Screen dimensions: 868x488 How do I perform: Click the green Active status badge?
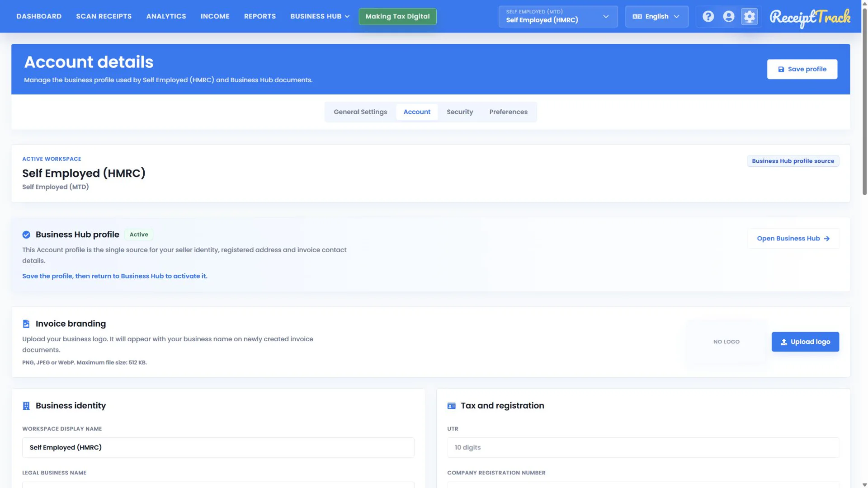pyautogui.click(x=139, y=235)
